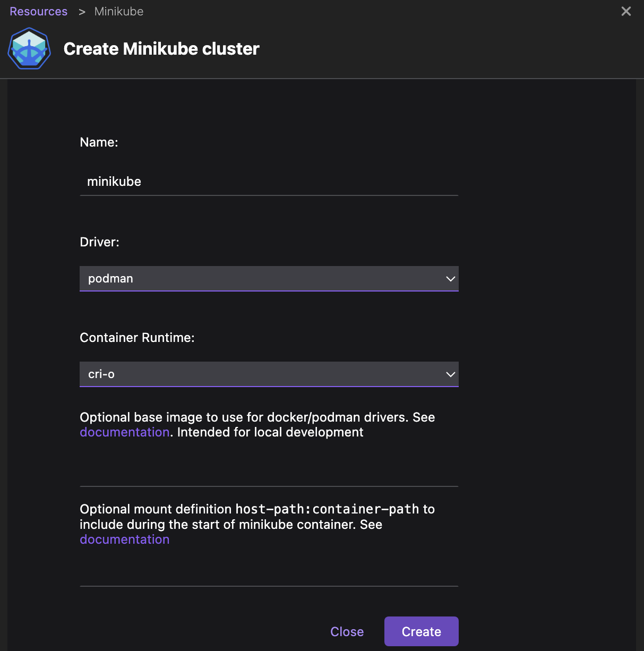The height and width of the screenshot is (651, 644).
Task: Open the mount definition documentation link
Action: click(x=124, y=539)
